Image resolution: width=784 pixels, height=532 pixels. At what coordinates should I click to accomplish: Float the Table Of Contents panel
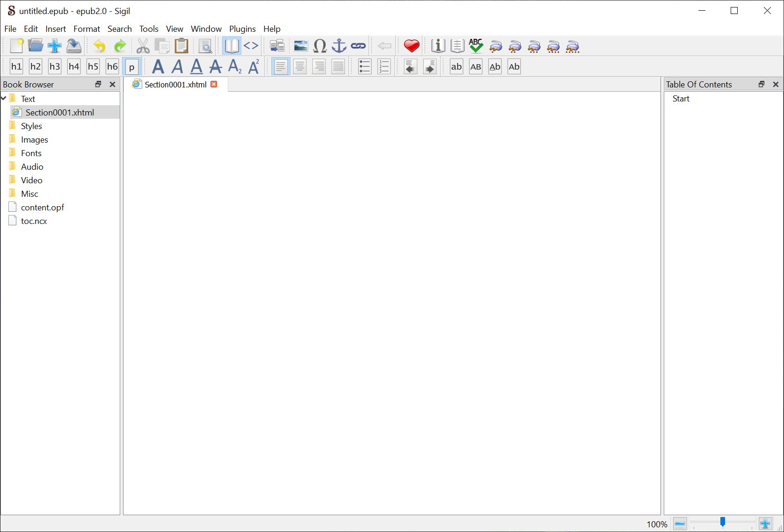click(x=761, y=84)
